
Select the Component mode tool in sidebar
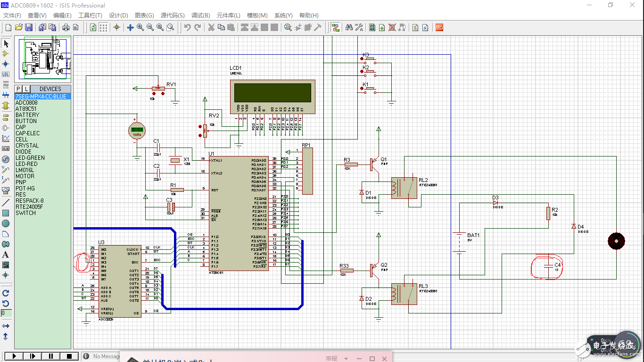pyautogui.click(x=6, y=54)
